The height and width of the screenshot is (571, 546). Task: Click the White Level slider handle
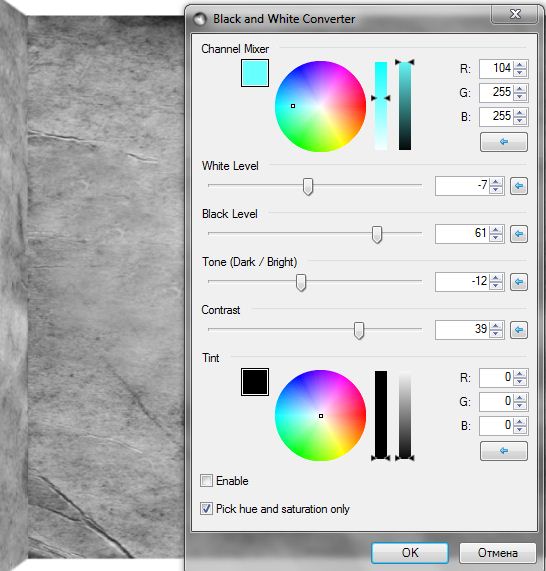coord(308,186)
